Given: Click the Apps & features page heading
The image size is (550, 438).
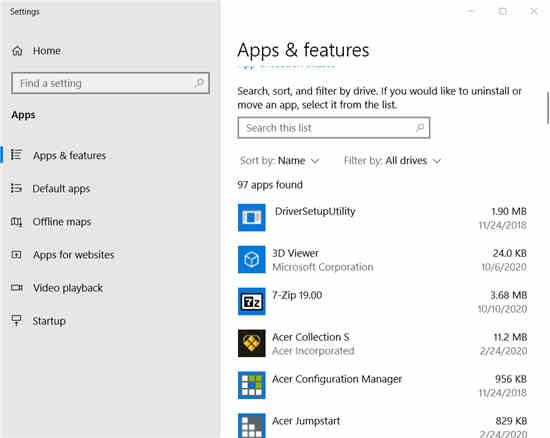Looking at the screenshot, I should point(303,50).
